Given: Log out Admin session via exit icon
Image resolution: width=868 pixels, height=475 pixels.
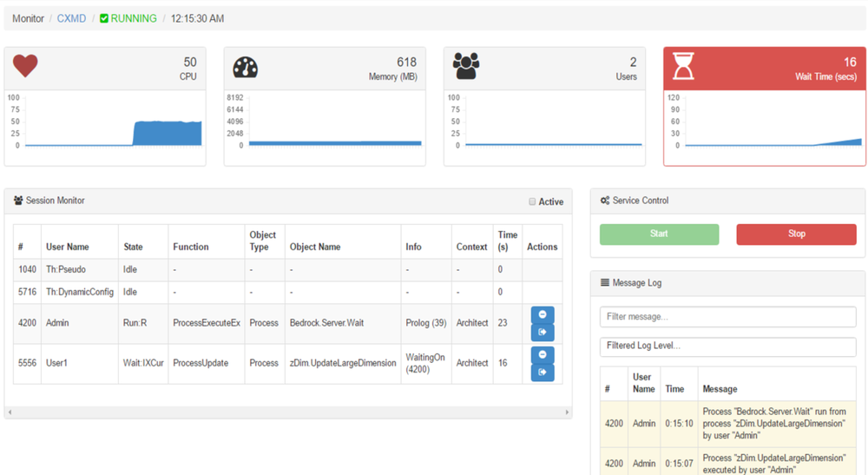Looking at the screenshot, I should tap(542, 332).
